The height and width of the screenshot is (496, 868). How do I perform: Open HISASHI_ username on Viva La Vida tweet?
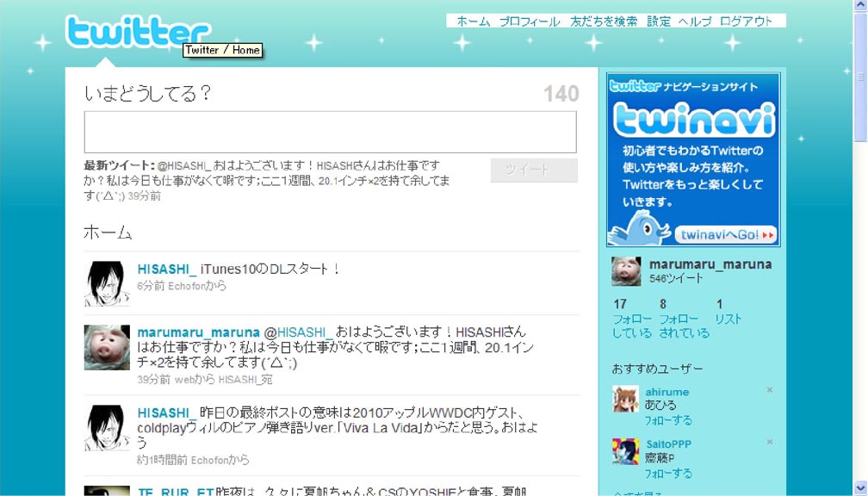point(167,413)
